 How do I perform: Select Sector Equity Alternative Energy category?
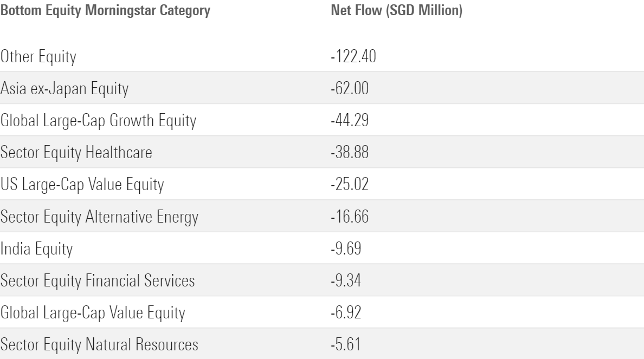click(99, 217)
